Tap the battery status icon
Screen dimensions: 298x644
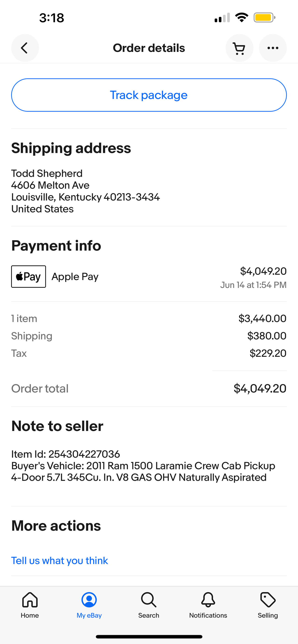click(264, 18)
